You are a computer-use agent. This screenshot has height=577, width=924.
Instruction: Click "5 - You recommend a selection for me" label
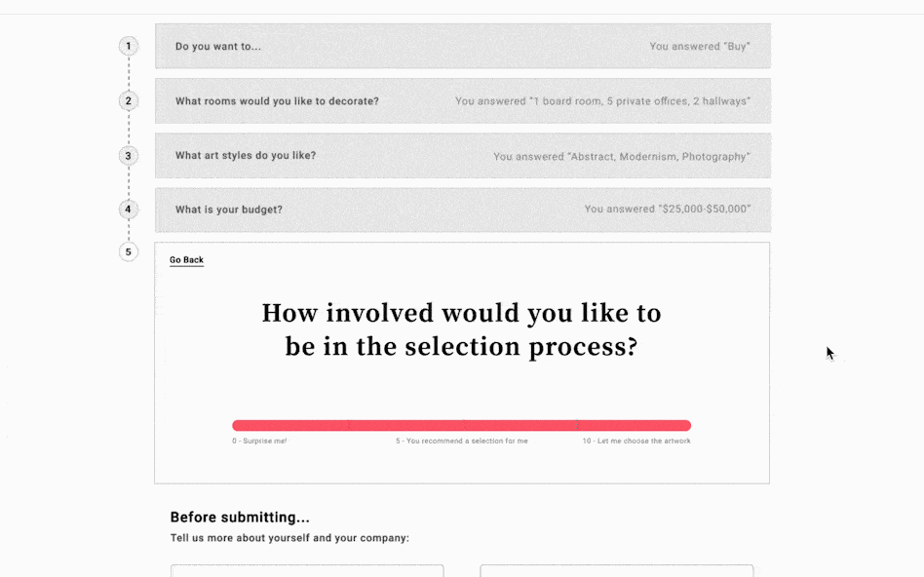[461, 441]
